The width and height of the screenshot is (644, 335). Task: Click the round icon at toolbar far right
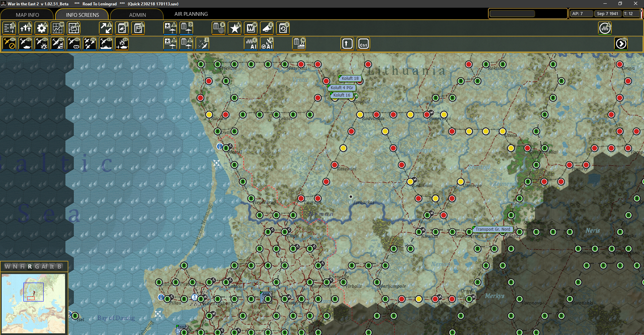tap(605, 28)
